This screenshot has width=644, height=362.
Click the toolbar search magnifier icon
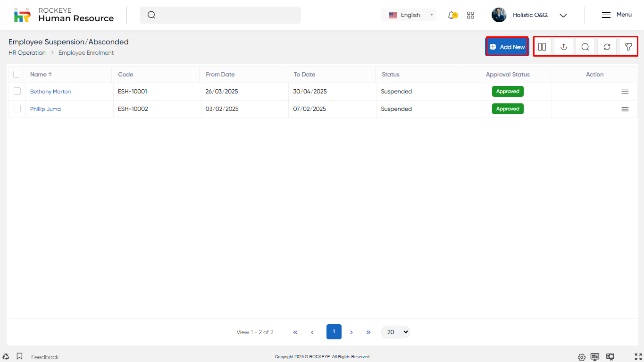585,47
